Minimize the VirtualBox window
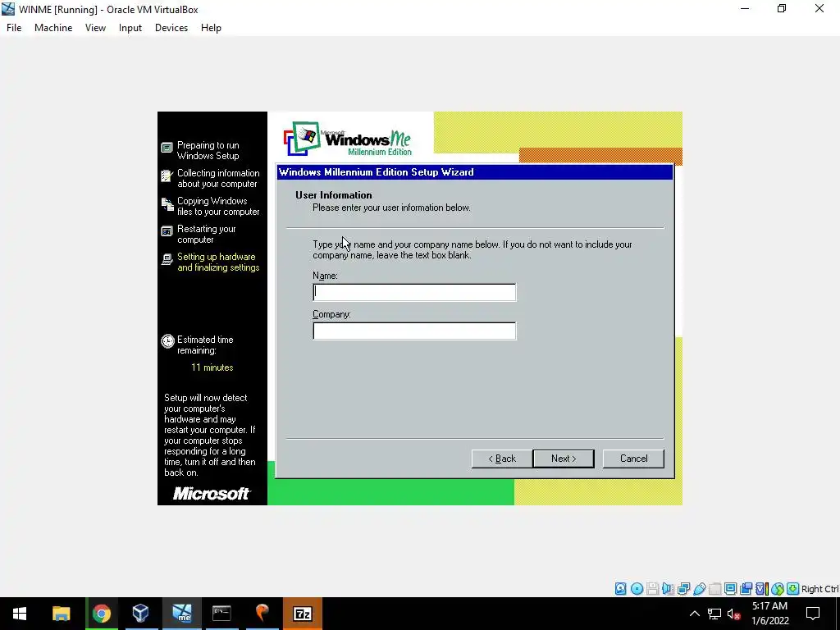The height and width of the screenshot is (630, 840). [x=745, y=9]
